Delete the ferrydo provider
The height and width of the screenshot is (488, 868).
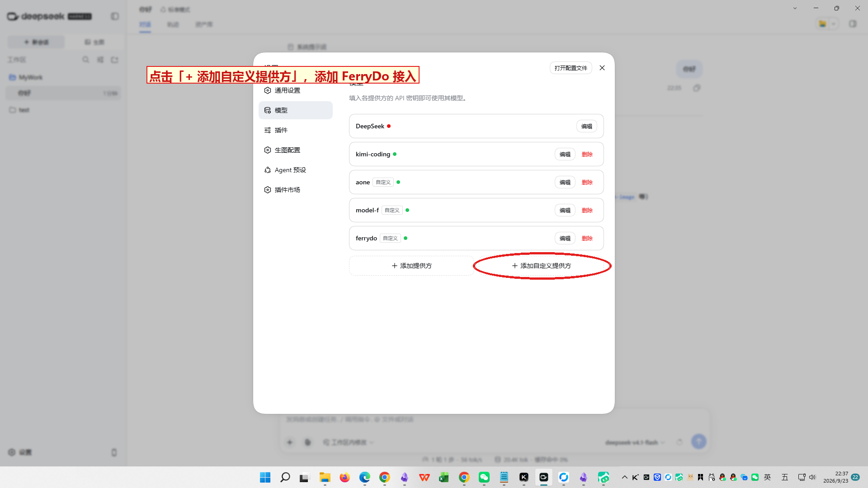(x=587, y=238)
